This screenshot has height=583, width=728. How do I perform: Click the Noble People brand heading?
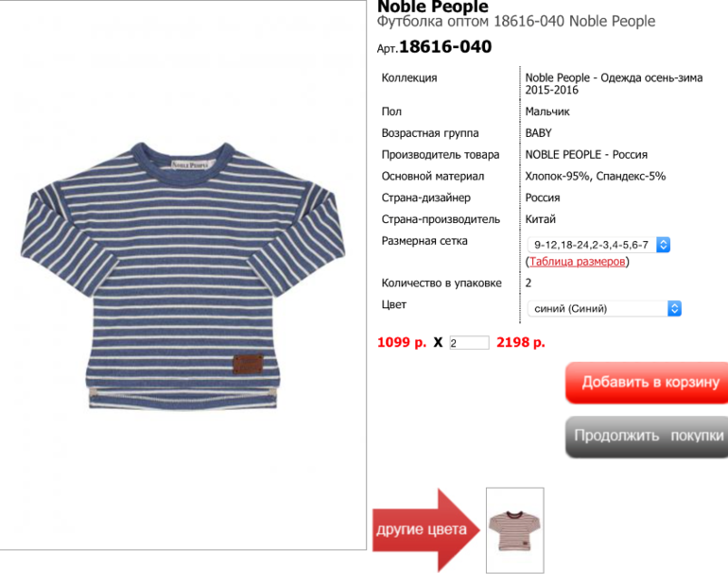(x=433, y=7)
